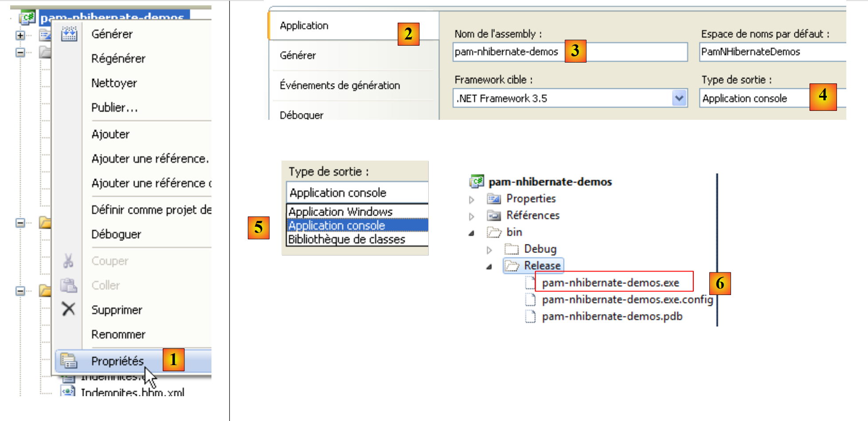Click the Références folder icon
The width and height of the screenshot is (868, 421).
click(x=493, y=216)
